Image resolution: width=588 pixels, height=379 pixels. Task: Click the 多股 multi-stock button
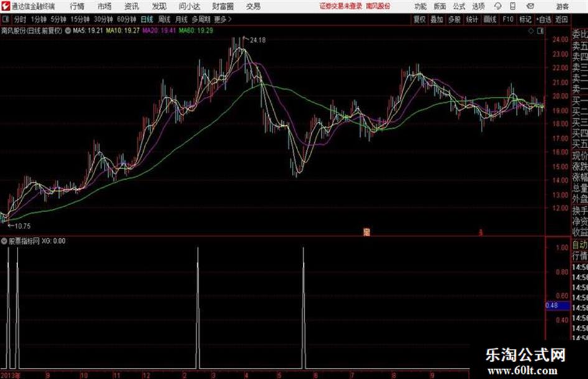(454, 19)
